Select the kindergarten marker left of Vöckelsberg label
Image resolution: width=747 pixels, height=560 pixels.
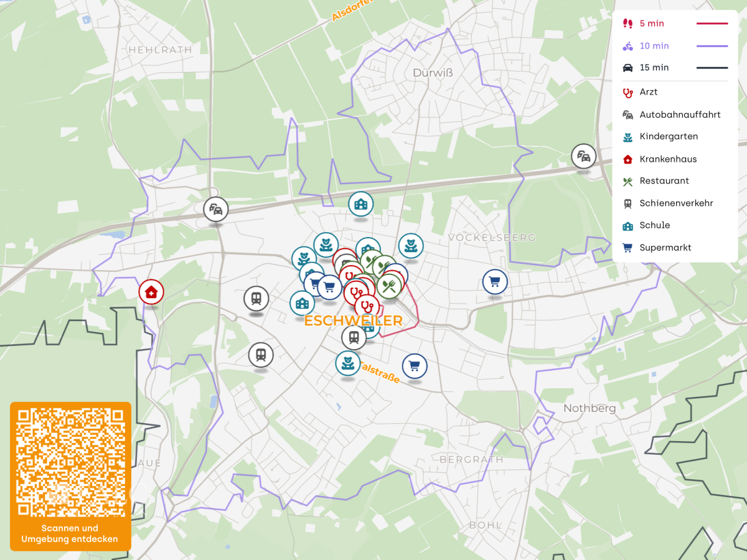point(410,245)
